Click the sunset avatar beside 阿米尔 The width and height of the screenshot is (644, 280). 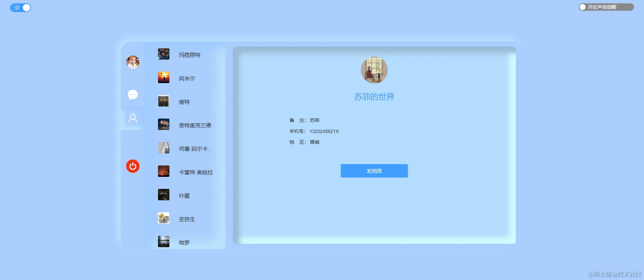pyautogui.click(x=164, y=77)
